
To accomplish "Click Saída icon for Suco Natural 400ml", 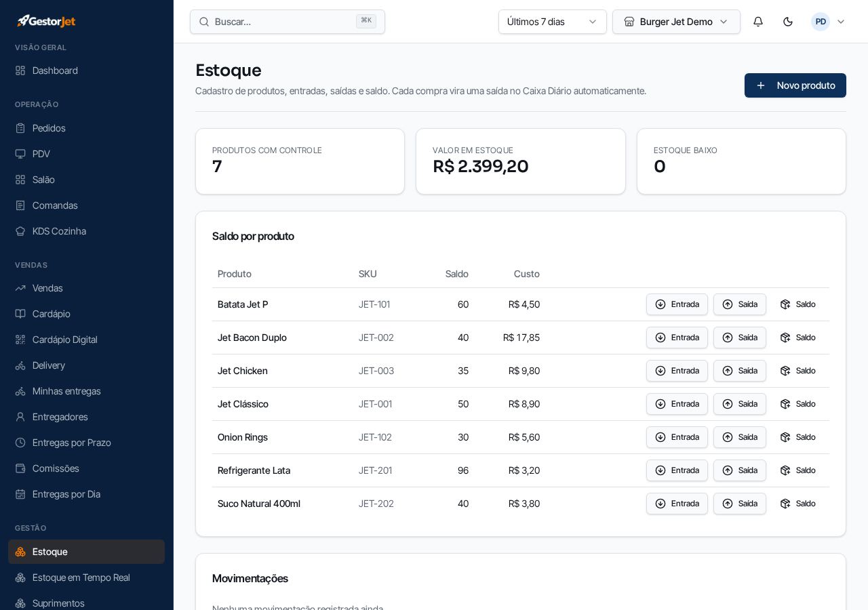I will (728, 504).
